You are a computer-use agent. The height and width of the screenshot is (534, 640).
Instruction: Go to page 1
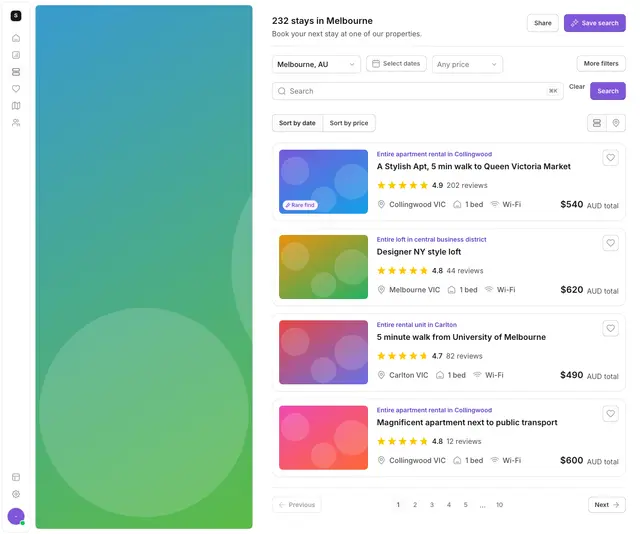[x=398, y=505]
